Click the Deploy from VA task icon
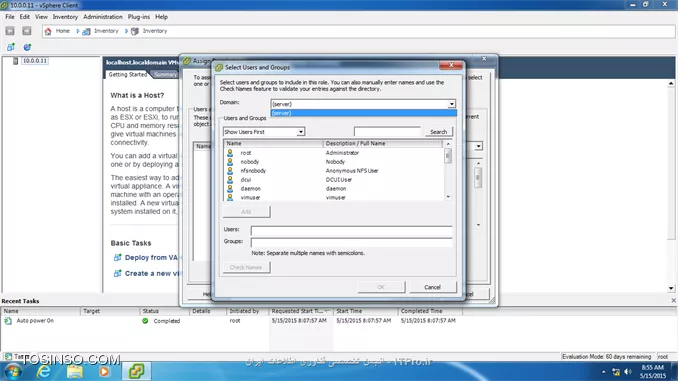The height and width of the screenshot is (381, 678). [x=117, y=257]
